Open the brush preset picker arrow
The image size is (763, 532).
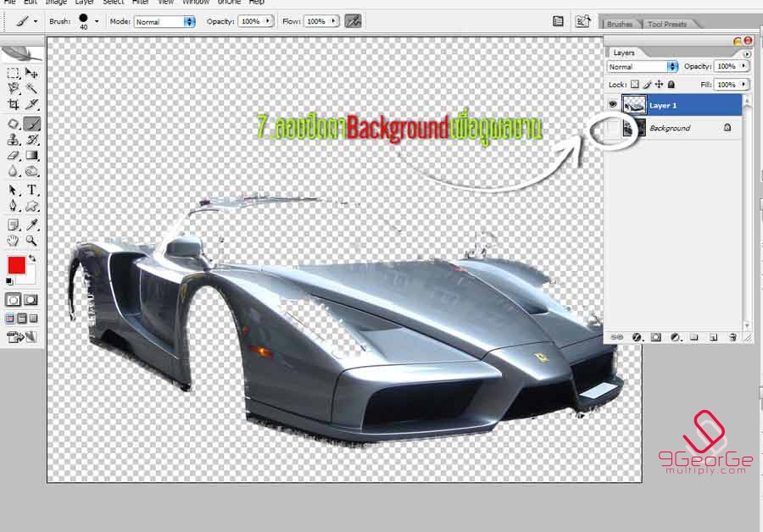[x=97, y=21]
